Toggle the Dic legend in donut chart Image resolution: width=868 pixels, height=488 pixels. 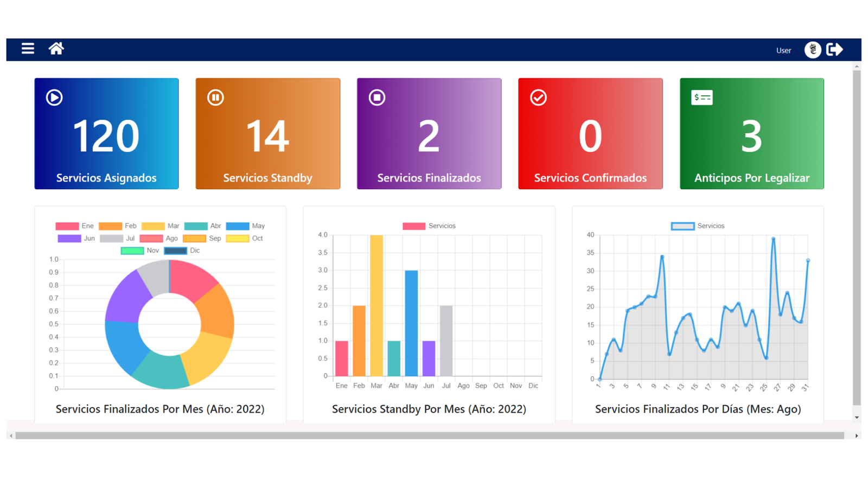point(182,251)
